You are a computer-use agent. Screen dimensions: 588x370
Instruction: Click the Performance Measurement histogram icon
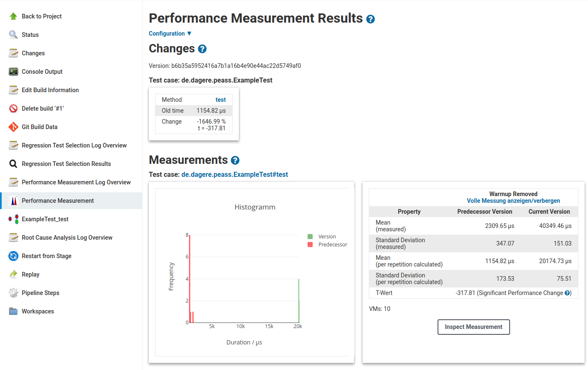click(x=13, y=201)
